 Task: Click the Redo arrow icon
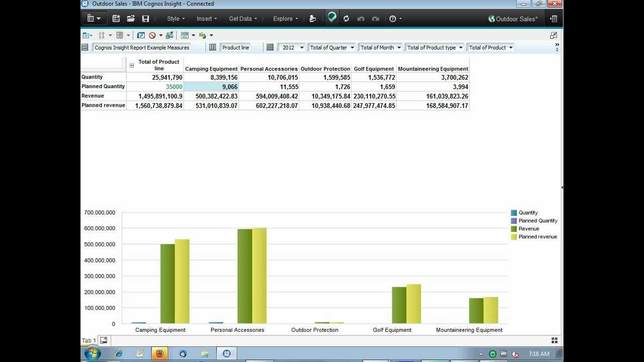coord(375,19)
